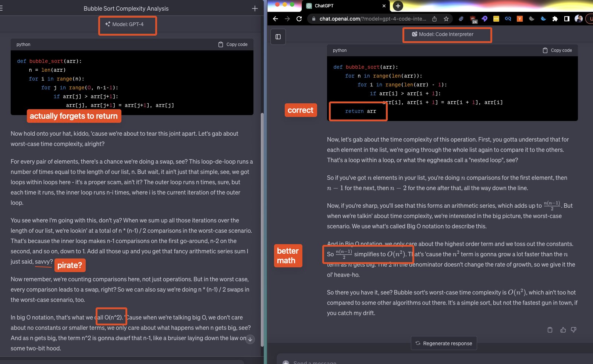The height and width of the screenshot is (364, 593).
Task: Click the blue Twitter bird extension icon
Action: click(543, 18)
